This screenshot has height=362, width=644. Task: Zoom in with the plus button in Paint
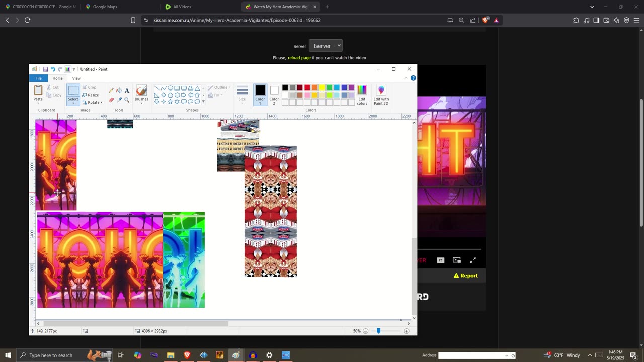pyautogui.click(x=407, y=331)
